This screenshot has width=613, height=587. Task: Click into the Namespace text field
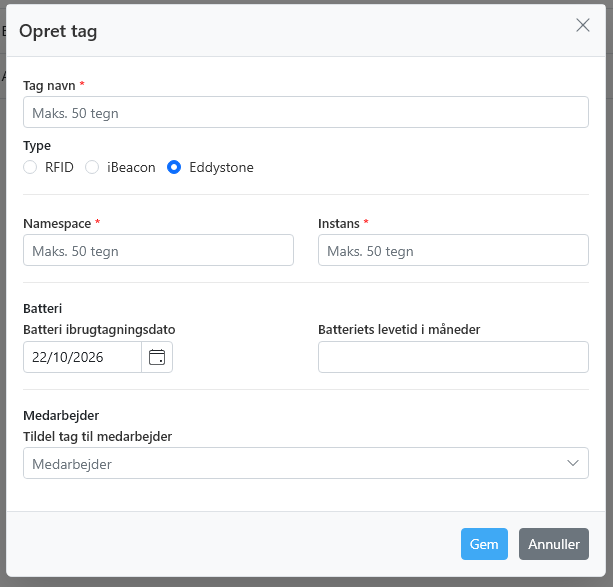pyautogui.click(x=158, y=250)
